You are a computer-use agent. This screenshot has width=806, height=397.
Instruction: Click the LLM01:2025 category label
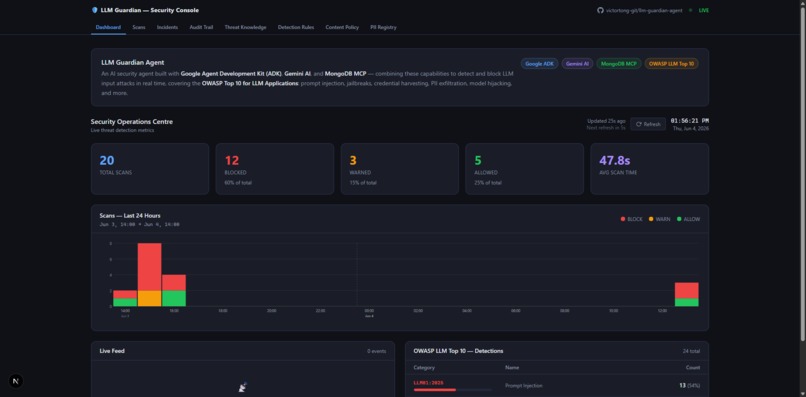tap(429, 383)
